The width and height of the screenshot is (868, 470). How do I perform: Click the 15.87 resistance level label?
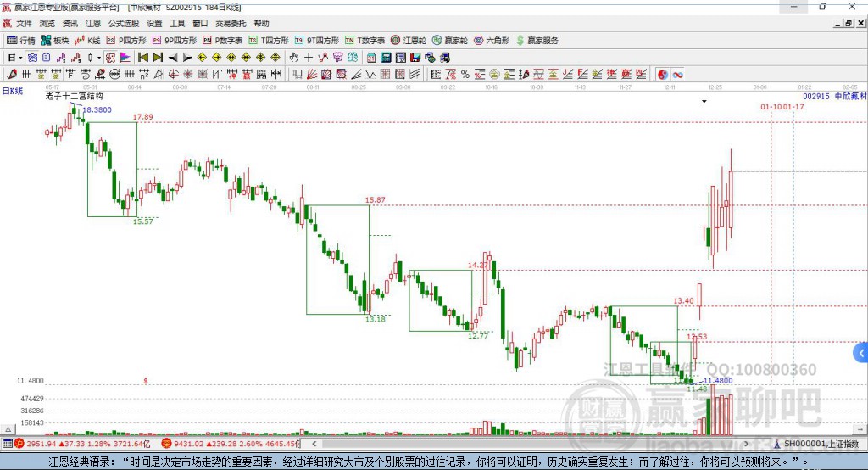click(x=376, y=199)
